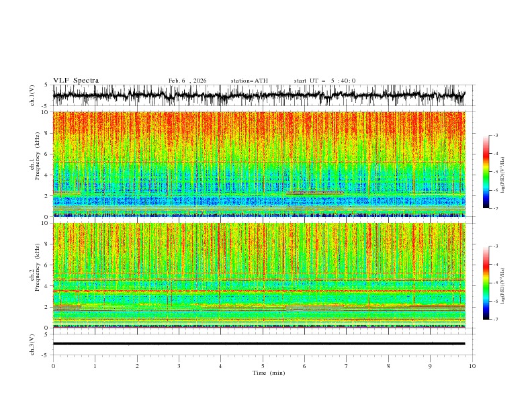Click lower colorbar 'log(PSD)(V²/Hz)' label
The image size is (532, 411).
503,286
